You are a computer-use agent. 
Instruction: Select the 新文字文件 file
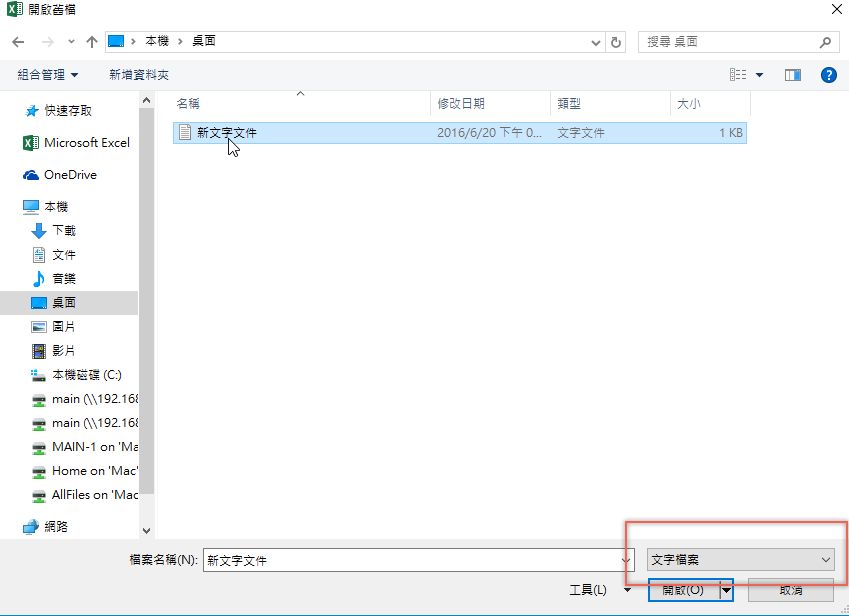pyautogui.click(x=460, y=133)
